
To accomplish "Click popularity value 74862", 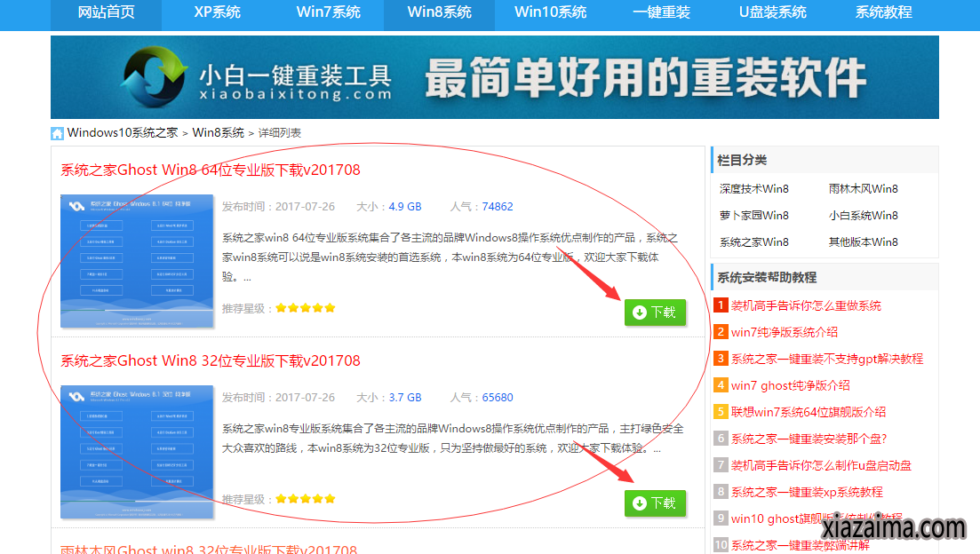I will point(498,207).
